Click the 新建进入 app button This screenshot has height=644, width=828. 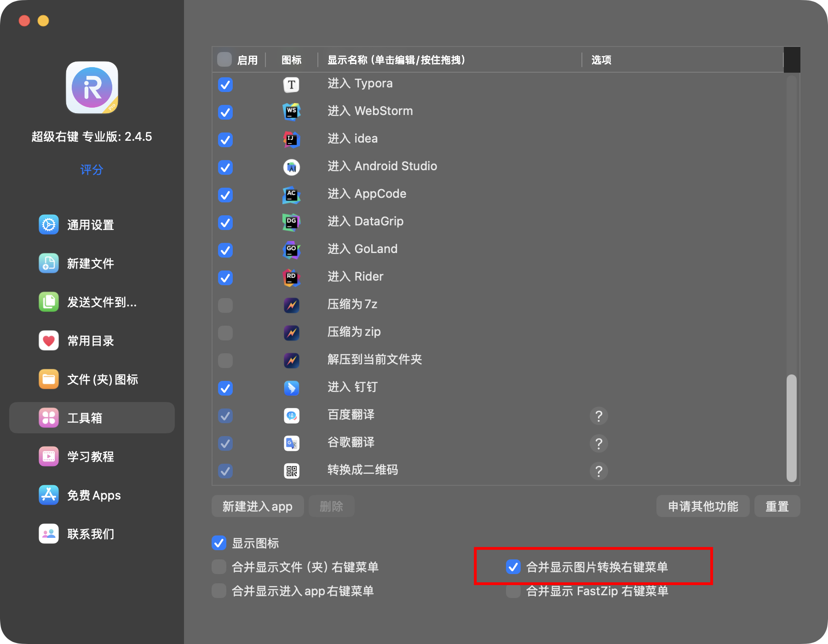pos(258,506)
